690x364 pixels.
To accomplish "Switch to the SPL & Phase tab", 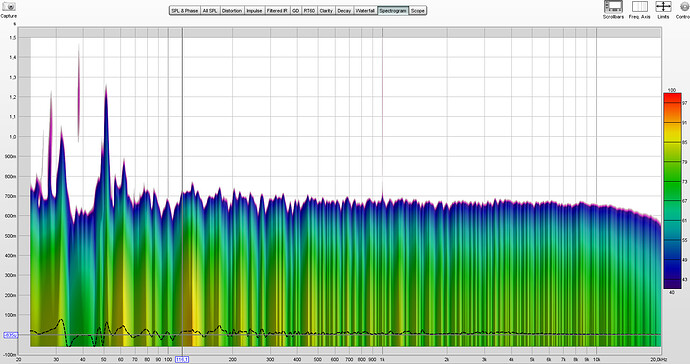I will 185,11.
